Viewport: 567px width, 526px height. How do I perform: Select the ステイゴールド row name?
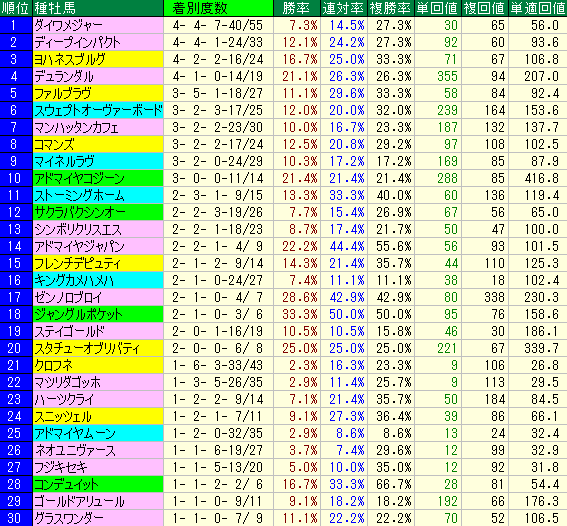click(x=98, y=331)
